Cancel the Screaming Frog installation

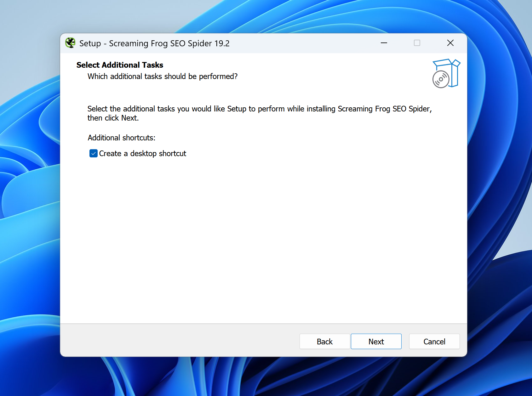[x=434, y=342]
